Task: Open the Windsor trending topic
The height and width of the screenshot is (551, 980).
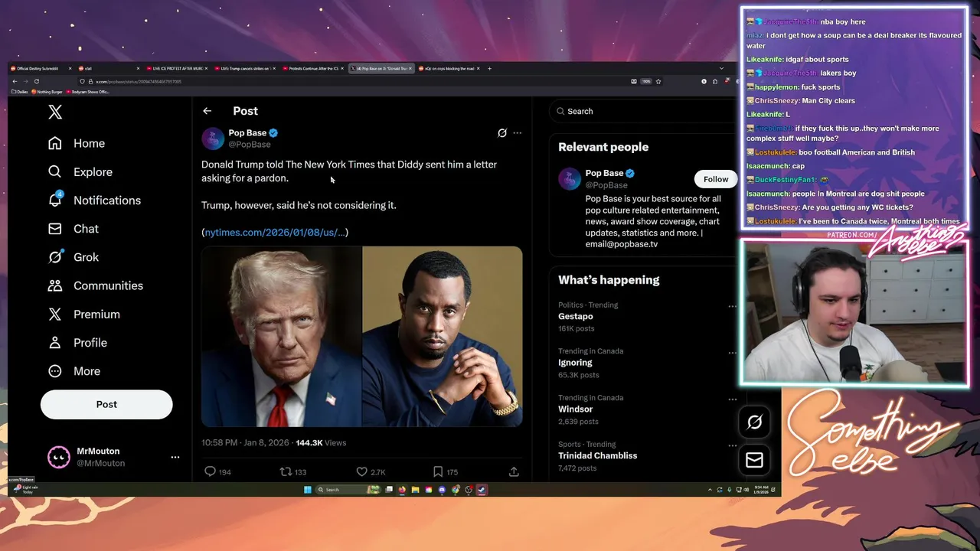Action: click(576, 409)
